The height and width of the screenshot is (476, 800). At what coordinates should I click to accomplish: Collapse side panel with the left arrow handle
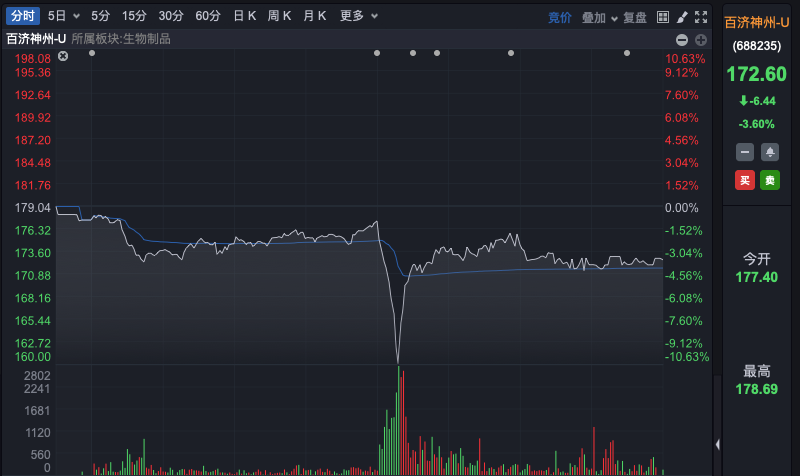click(x=717, y=444)
